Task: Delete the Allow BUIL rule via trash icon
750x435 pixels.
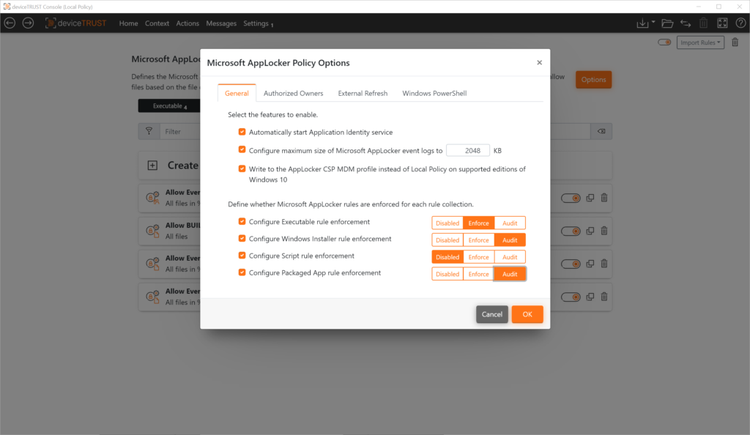Action: coord(604,231)
